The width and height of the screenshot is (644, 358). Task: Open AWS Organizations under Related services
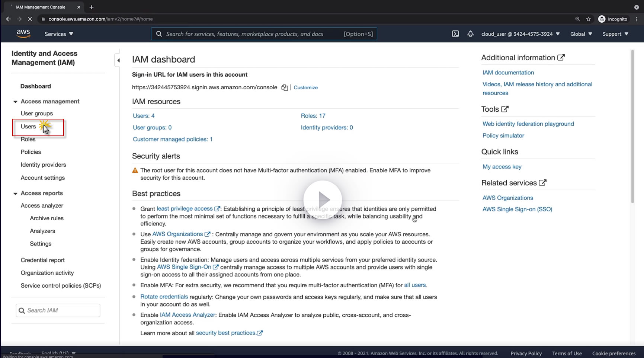coord(508,198)
